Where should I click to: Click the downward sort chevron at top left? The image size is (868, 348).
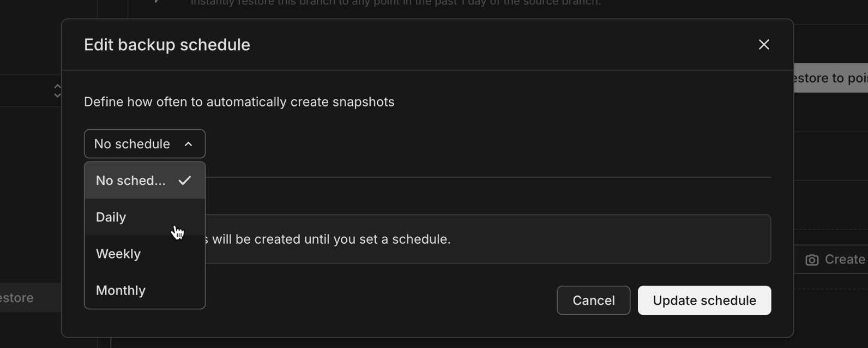[x=57, y=95]
